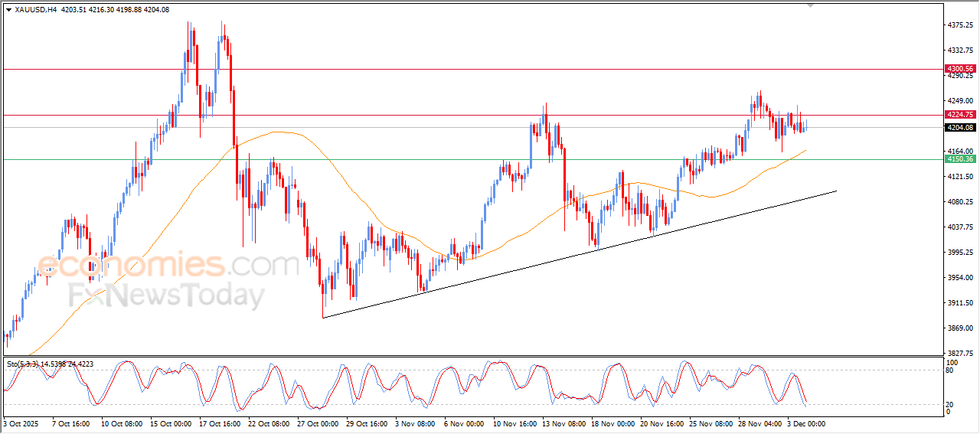
Task: Click the 13 Nov 08:00 time label
Action: pyautogui.click(x=563, y=423)
